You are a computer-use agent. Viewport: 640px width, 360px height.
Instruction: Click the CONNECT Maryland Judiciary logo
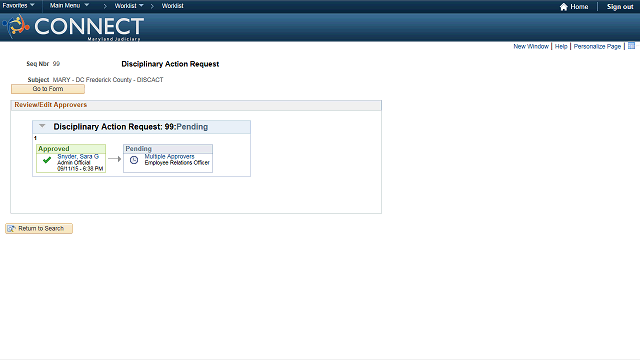pyautogui.click(x=73, y=27)
